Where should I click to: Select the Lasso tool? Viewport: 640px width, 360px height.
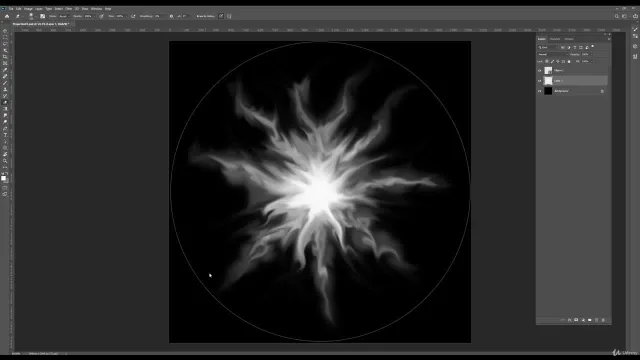(x=5, y=44)
